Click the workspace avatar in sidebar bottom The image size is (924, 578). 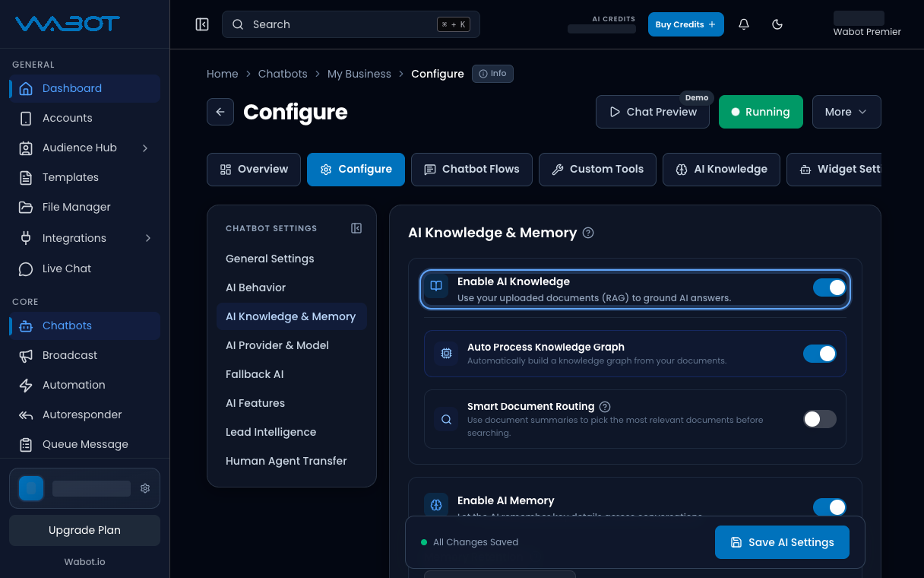pos(31,488)
